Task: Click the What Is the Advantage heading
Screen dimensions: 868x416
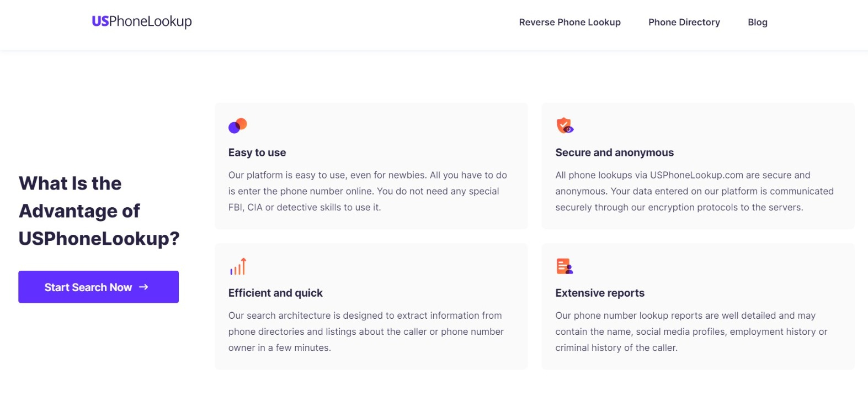Action: click(x=99, y=210)
